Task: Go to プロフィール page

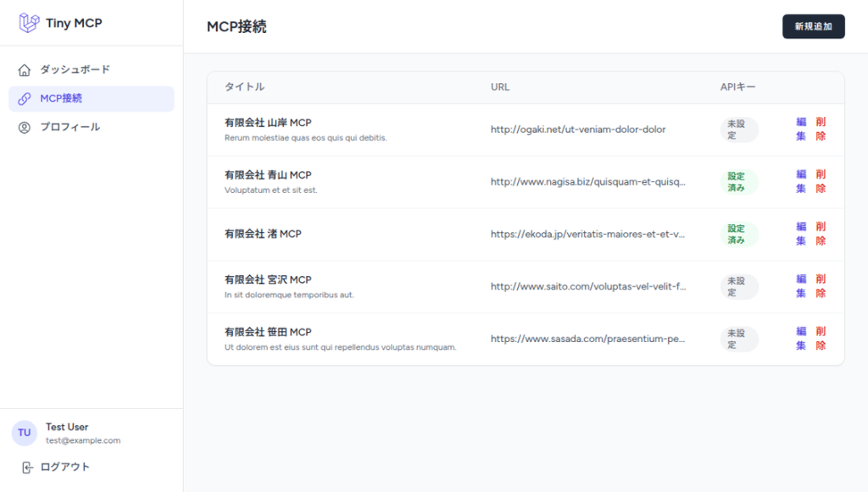Action: coord(92,127)
